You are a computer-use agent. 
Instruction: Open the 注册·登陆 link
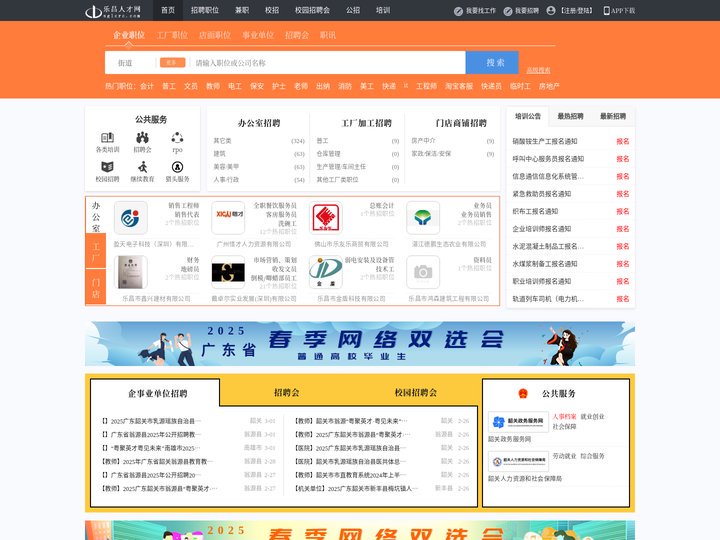577,11
